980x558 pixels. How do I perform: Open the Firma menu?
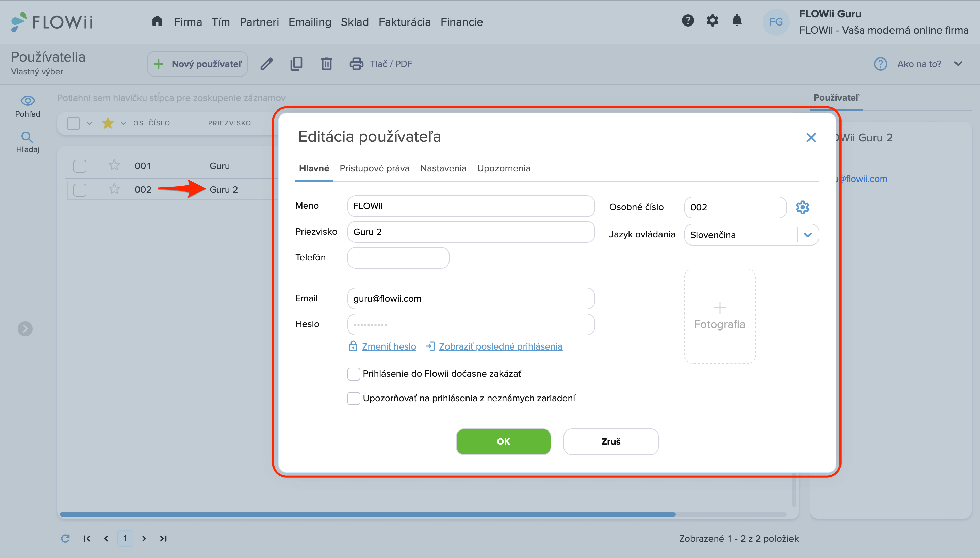click(188, 22)
